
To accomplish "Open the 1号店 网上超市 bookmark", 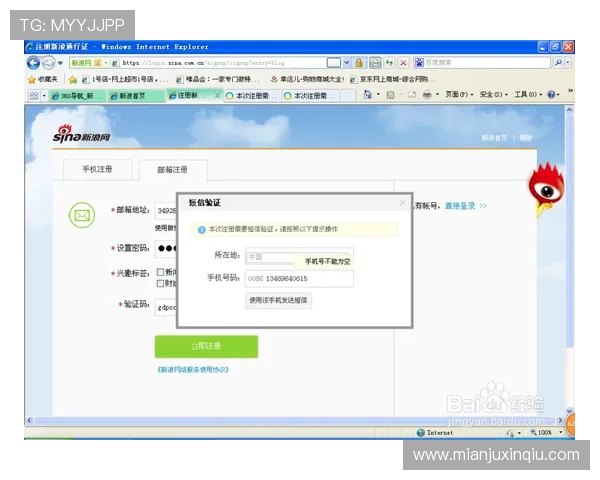I will [124, 80].
